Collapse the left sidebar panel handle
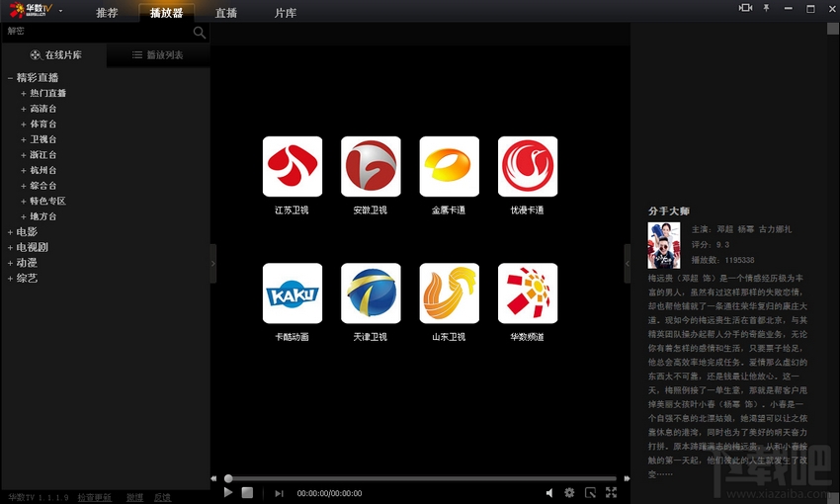Viewport: 840px width, 504px height. (213, 264)
